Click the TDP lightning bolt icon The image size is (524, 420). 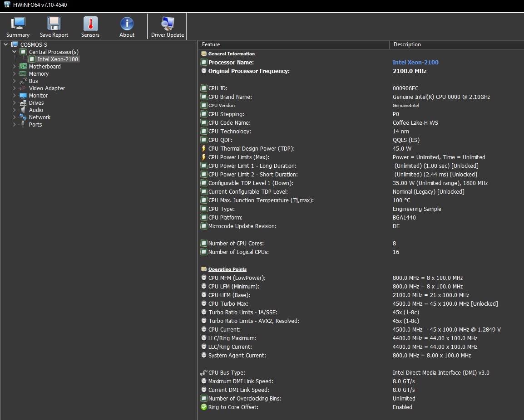[204, 149]
